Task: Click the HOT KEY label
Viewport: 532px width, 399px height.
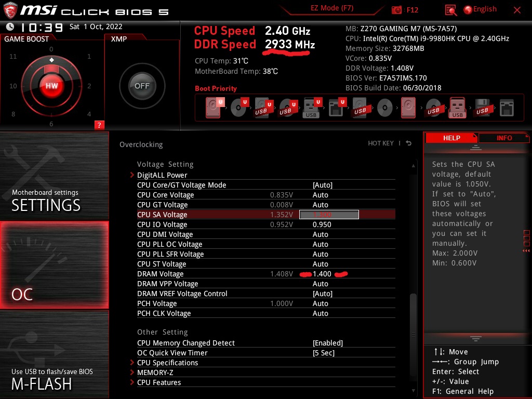Action: pos(381,143)
